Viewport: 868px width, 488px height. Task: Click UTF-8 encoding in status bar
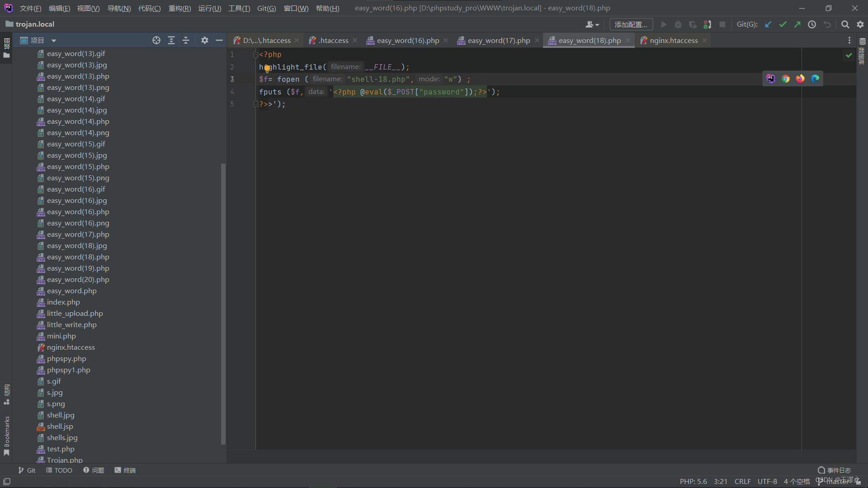(x=767, y=482)
